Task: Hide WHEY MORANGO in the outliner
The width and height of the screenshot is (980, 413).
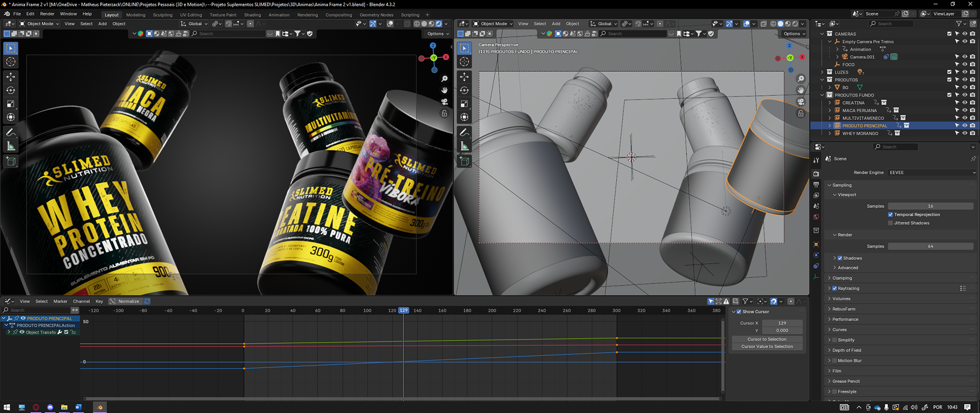Action: (x=965, y=133)
